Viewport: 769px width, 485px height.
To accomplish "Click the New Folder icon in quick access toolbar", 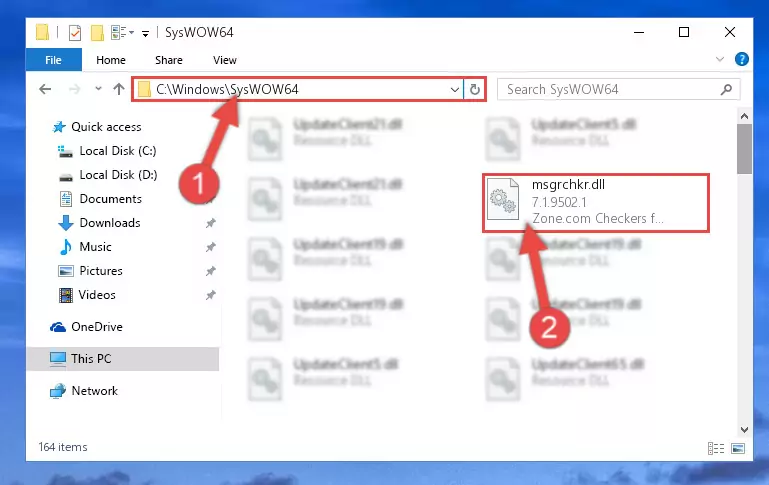I will [x=97, y=33].
